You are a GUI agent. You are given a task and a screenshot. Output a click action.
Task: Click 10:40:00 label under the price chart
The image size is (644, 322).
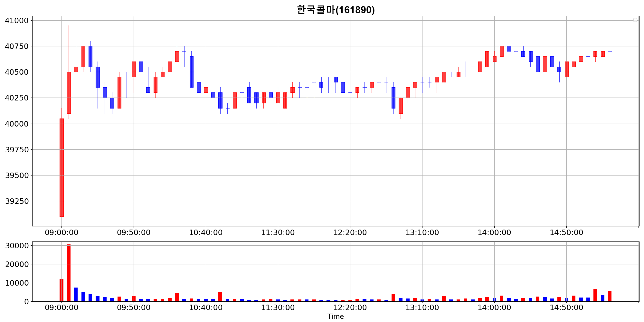pos(206,232)
